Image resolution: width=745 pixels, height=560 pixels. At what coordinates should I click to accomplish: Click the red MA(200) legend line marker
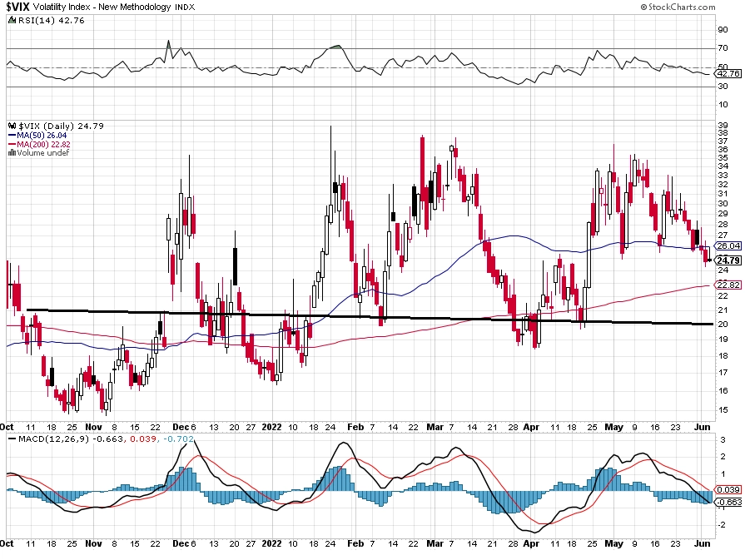(12, 145)
